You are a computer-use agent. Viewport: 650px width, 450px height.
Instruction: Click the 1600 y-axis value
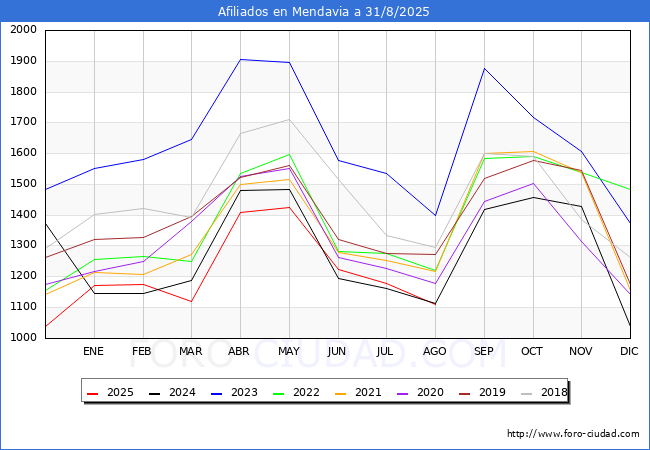(24, 153)
